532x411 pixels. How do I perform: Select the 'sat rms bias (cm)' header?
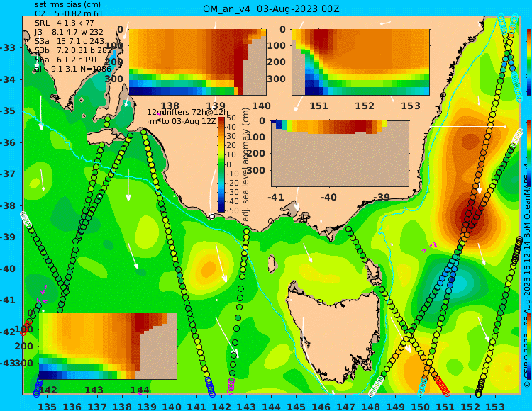point(67,5)
